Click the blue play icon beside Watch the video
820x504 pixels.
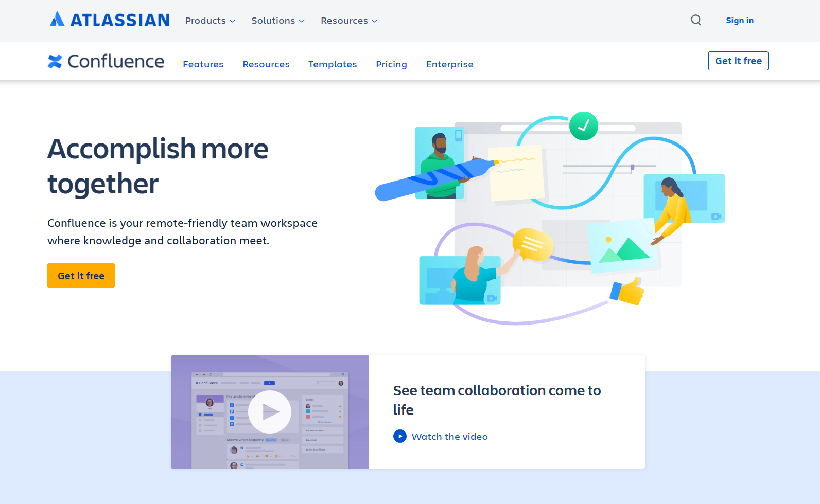400,436
